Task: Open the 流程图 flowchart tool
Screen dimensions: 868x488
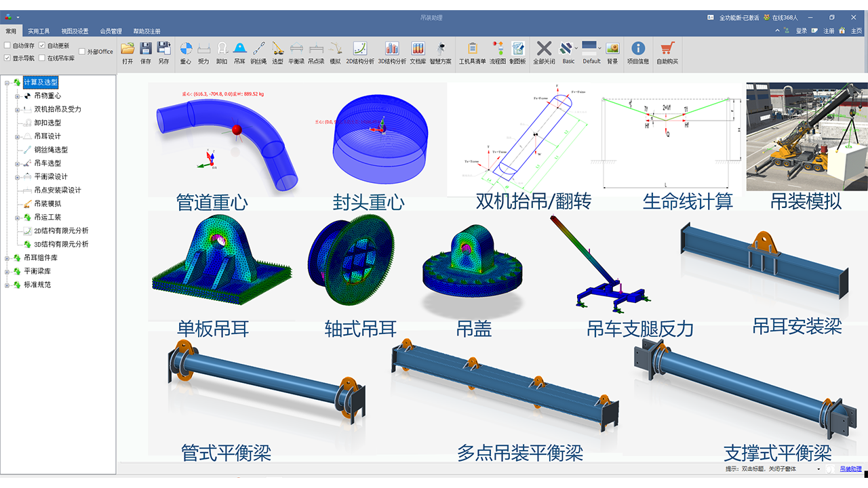Action: 498,51
